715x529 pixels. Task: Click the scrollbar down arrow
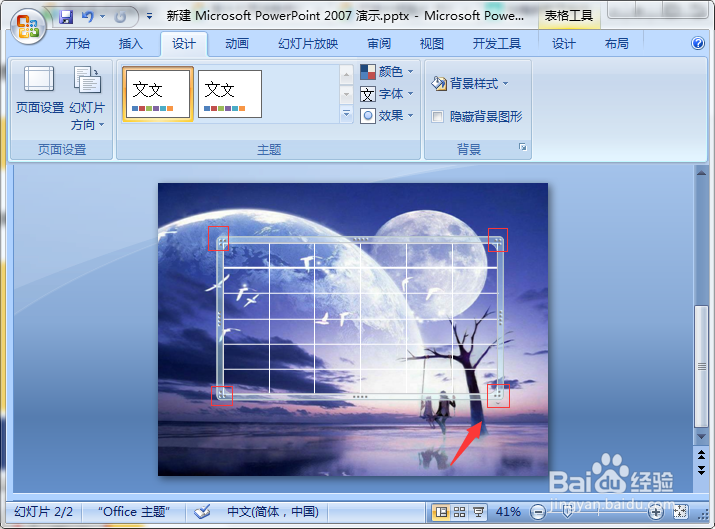pos(701,436)
